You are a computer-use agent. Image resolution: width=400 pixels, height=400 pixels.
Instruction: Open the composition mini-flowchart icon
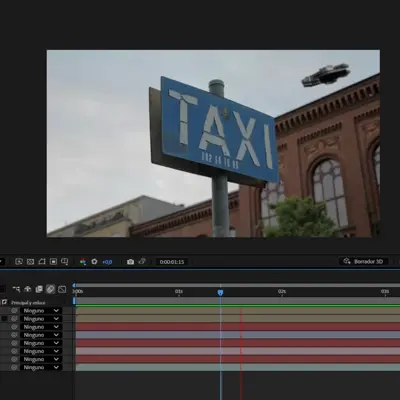[16, 289]
